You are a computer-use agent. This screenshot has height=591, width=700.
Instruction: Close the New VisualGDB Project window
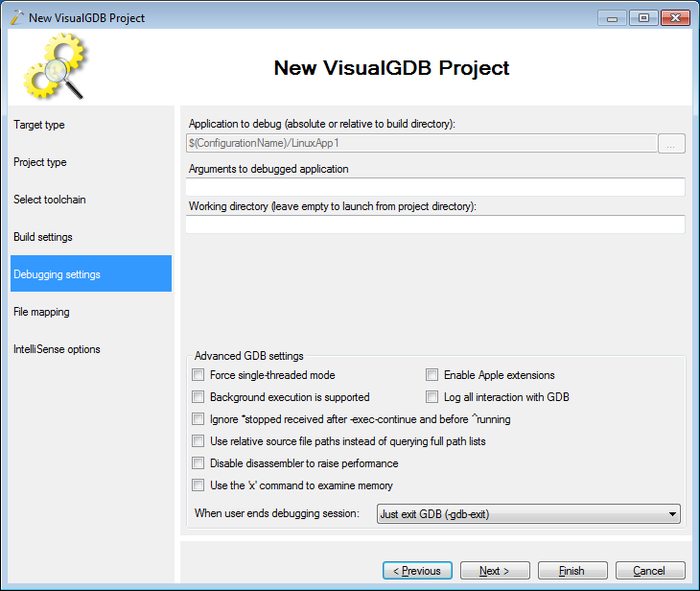[x=675, y=18]
